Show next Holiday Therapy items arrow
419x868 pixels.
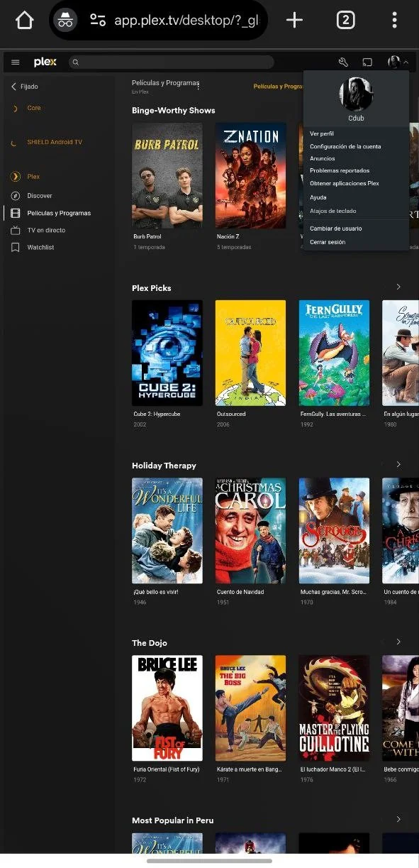[398, 465]
